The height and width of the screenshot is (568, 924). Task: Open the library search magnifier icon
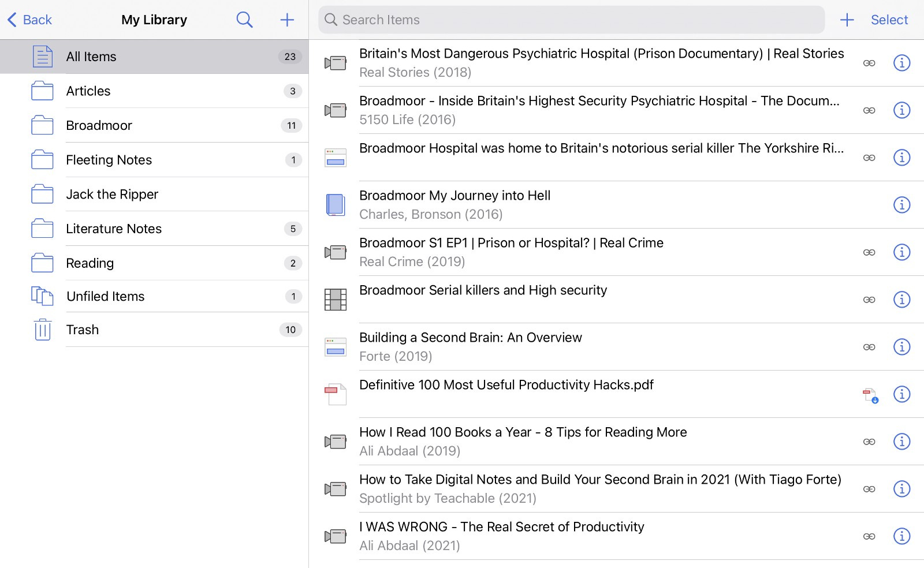pyautogui.click(x=244, y=20)
